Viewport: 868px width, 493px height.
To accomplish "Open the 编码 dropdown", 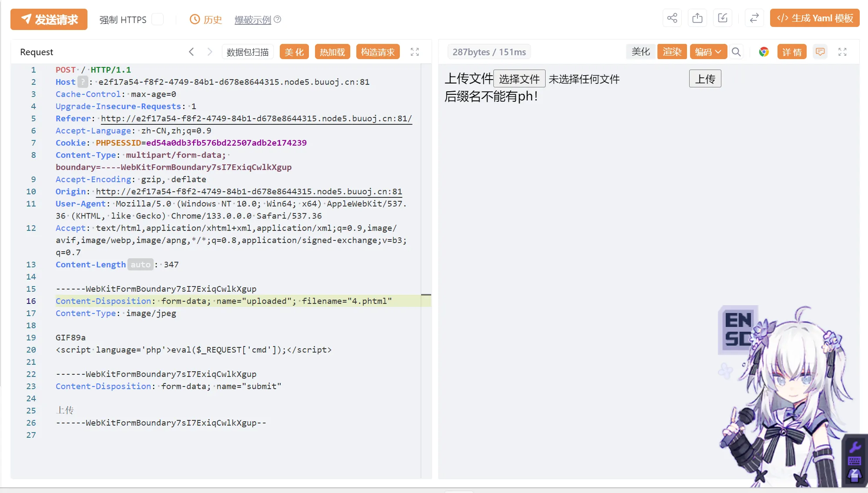I will click(708, 52).
